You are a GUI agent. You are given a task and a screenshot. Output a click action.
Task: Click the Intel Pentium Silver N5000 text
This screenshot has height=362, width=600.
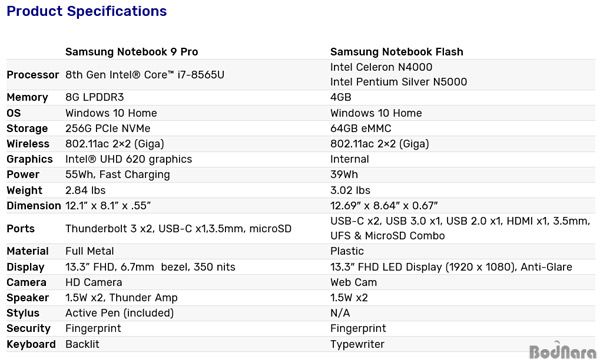[399, 82]
